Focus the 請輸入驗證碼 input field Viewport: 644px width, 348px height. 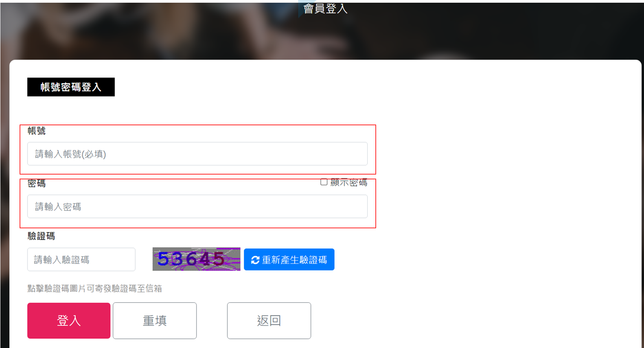[81, 259]
